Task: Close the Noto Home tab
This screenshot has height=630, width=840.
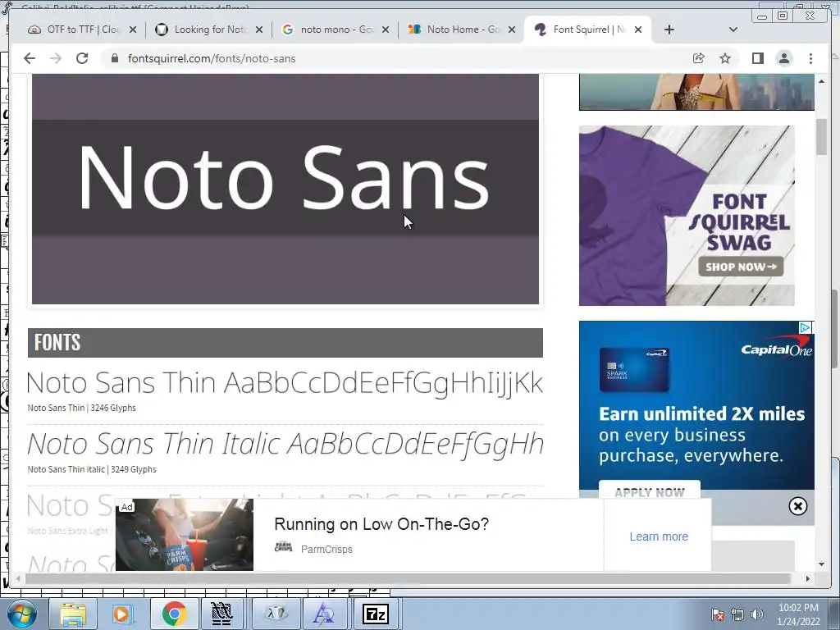Action: tap(512, 30)
